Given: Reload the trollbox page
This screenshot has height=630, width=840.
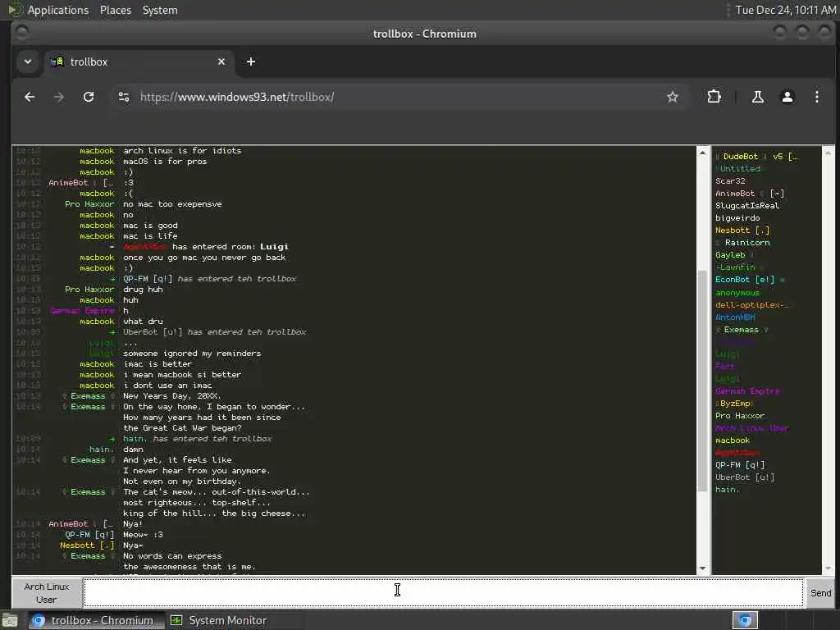Looking at the screenshot, I should pyautogui.click(x=89, y=97).
